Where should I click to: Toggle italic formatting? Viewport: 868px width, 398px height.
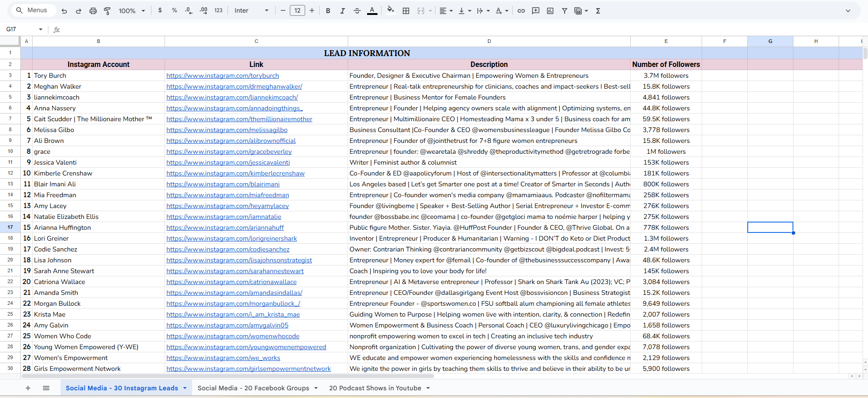point(343,11)
